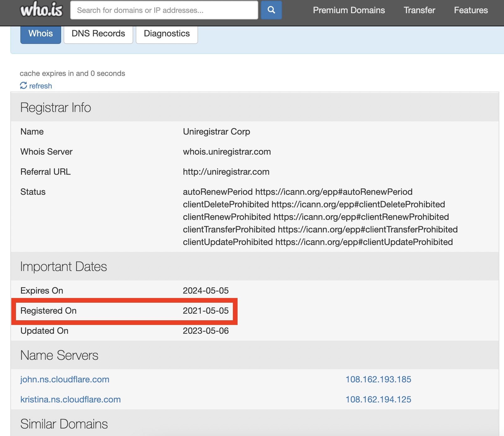Click the clientTransferProhibited status line
The height and width of the screenshot is (436, 504).
click(320, 230)
